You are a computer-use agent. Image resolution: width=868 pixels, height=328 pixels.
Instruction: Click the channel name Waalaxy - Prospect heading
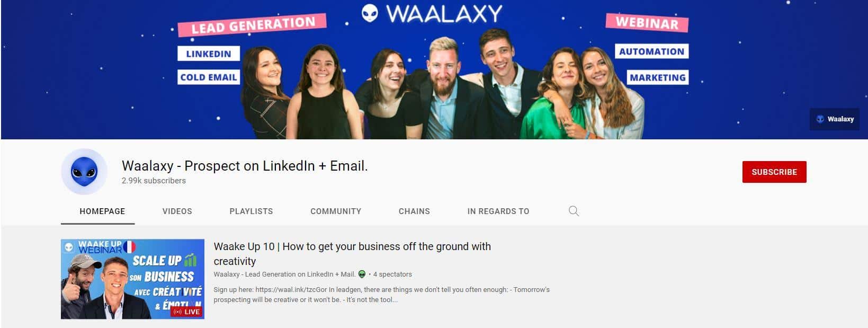(245, 166)
